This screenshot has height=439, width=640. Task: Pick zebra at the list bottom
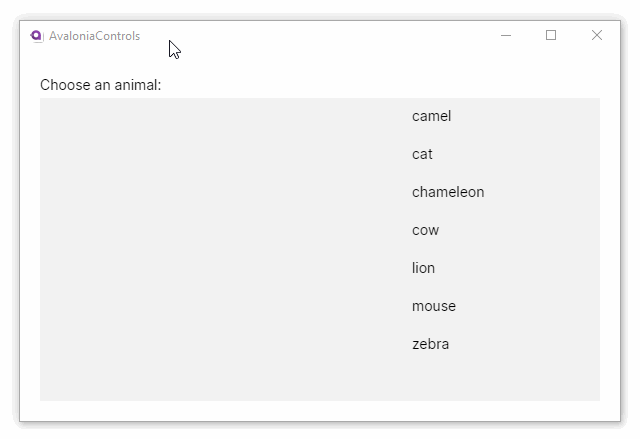pos(430,344)
